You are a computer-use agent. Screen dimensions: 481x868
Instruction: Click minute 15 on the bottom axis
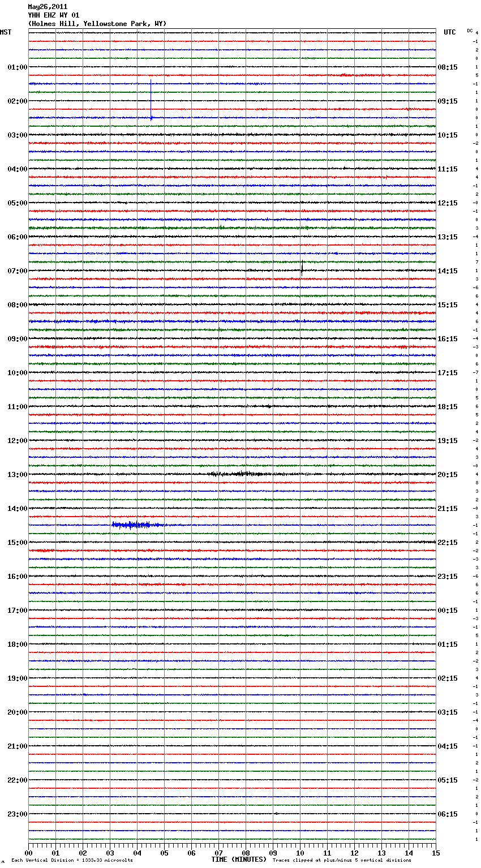click(436, 853)
